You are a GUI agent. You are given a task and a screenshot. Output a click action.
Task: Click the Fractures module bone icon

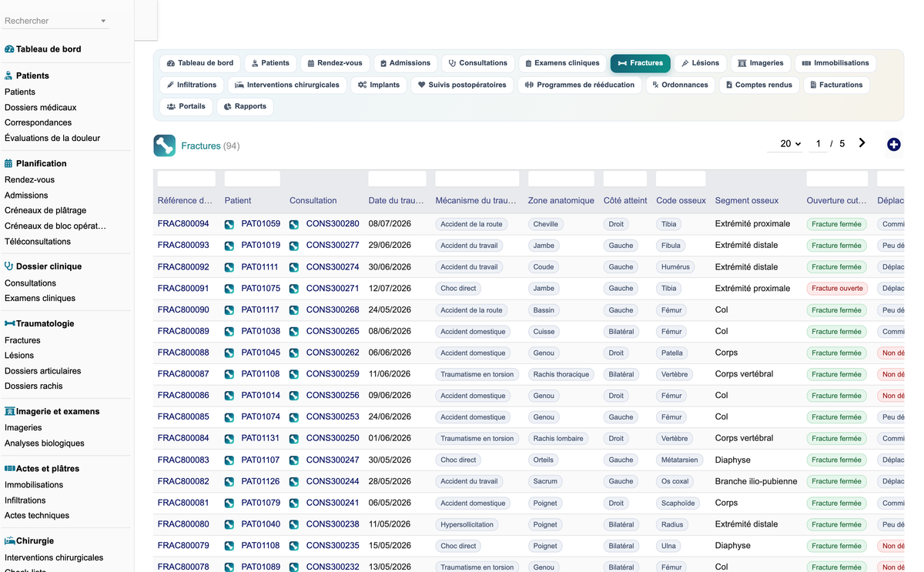tap(164, 146)
